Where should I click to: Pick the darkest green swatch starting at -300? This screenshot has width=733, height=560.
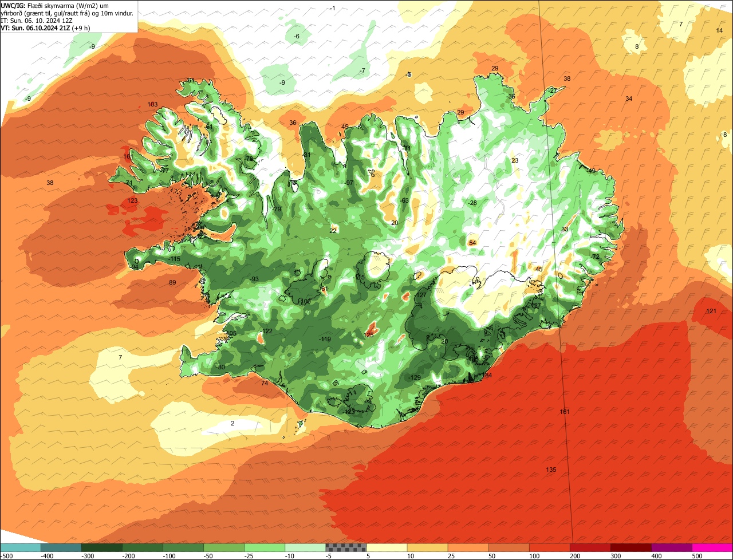[102, 547]
